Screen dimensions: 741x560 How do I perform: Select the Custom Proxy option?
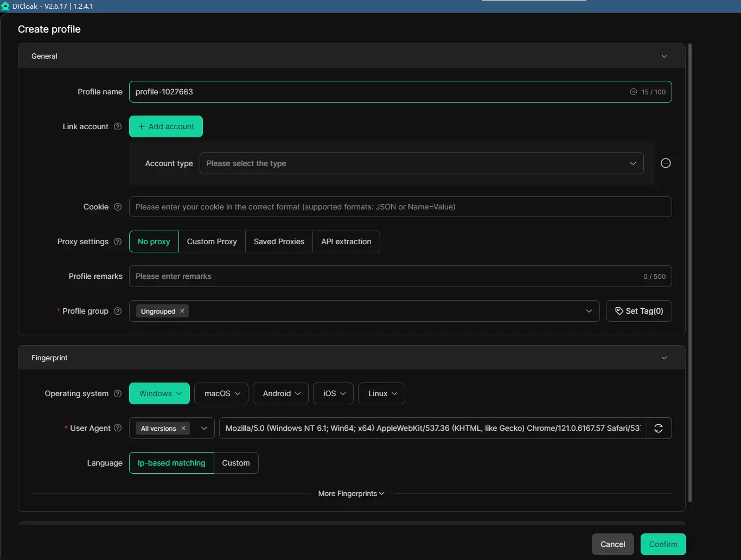pyautogui.click(x=212, y=241)
